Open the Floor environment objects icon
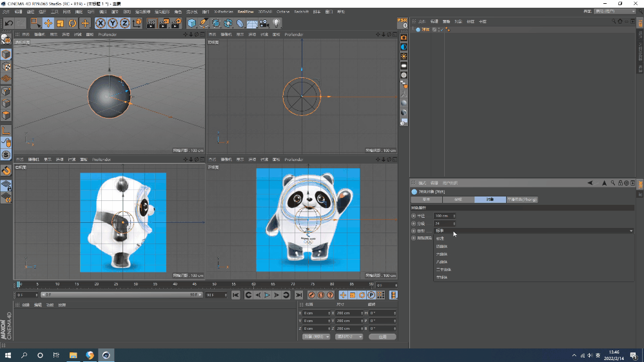The height and width of the screenshot is (362, 644). 252,23
